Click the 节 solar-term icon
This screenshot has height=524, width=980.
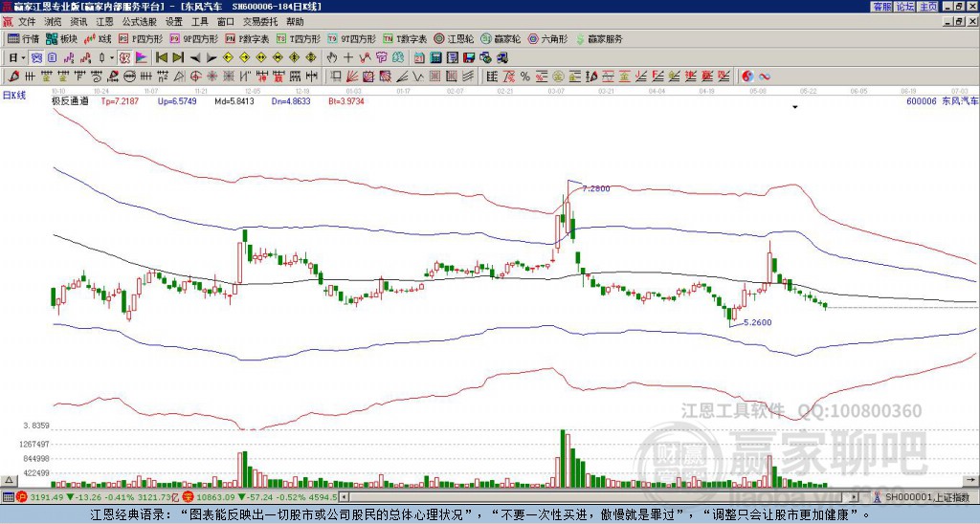tap(381, 58)
